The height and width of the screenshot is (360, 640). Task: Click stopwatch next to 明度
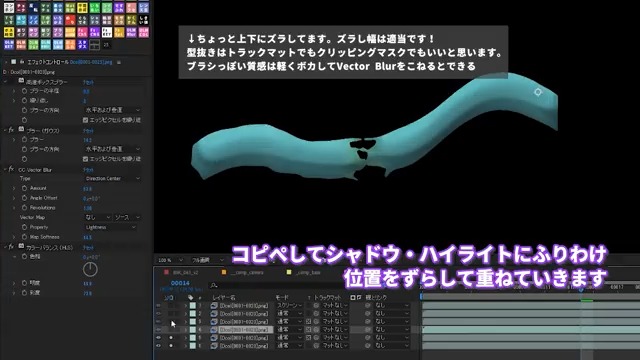[x=24, y=283]
